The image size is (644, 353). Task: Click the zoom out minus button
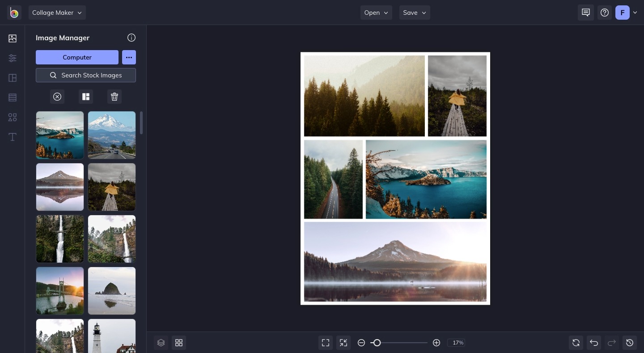(361, 343)
